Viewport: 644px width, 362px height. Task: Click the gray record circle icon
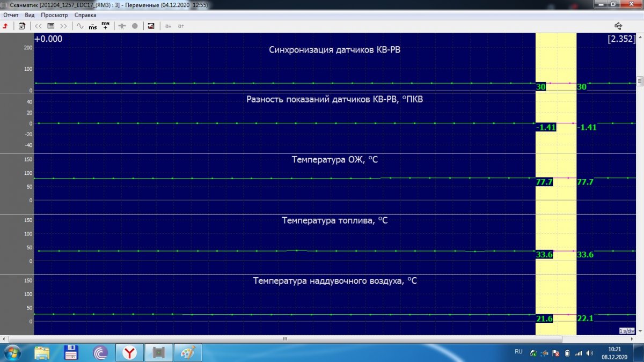[135, 26]
